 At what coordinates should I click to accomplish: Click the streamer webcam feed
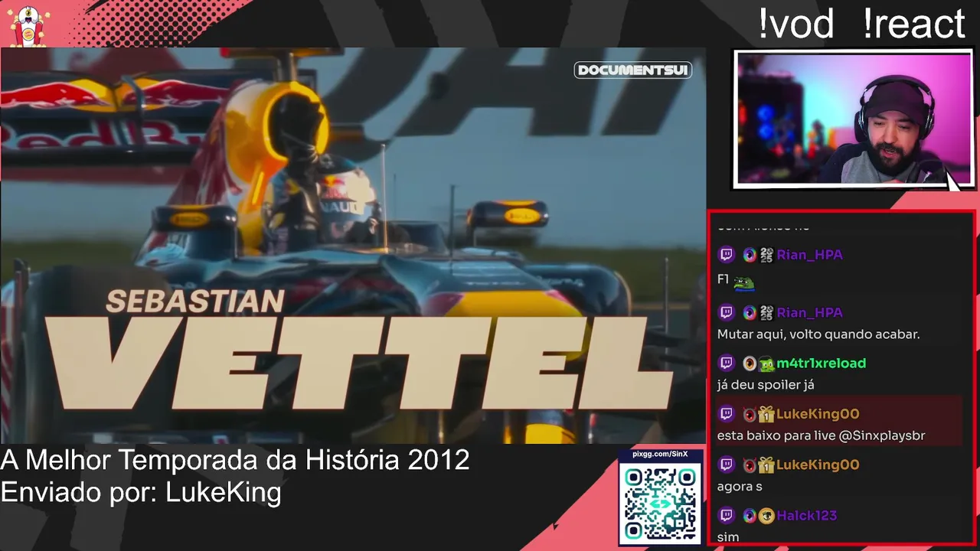tap(853, 119)
